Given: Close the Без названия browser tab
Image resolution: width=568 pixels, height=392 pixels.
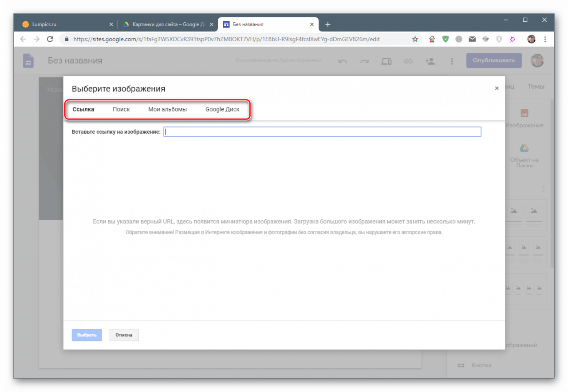Looking at the screenshot, I should 312,24.
